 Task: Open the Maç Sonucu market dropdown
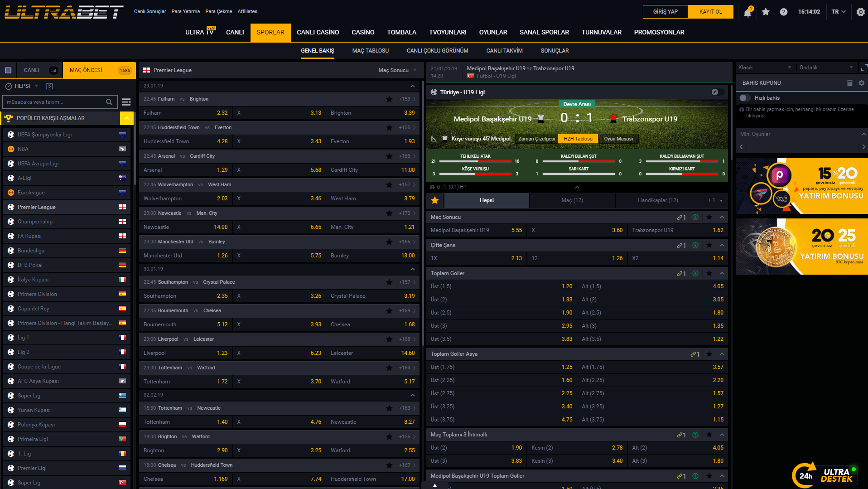click(x=397, y=70)
